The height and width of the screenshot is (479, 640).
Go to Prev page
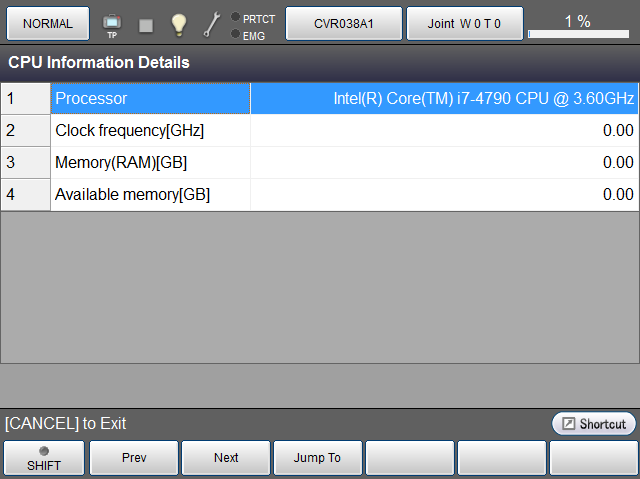(x=134, y=458)
